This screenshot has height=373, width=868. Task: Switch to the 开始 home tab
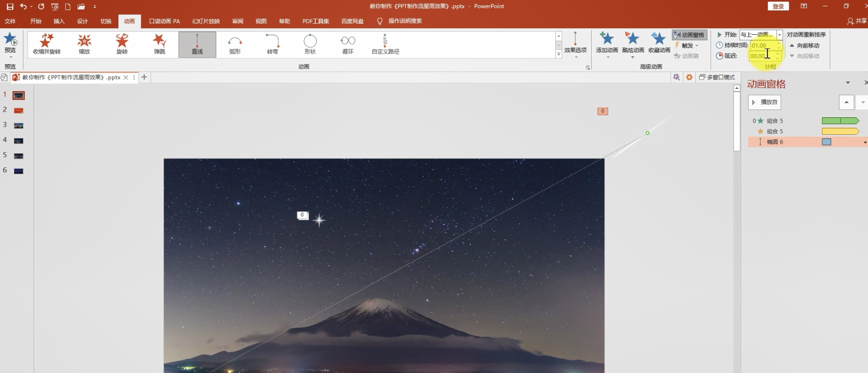[x=36, y=22]
